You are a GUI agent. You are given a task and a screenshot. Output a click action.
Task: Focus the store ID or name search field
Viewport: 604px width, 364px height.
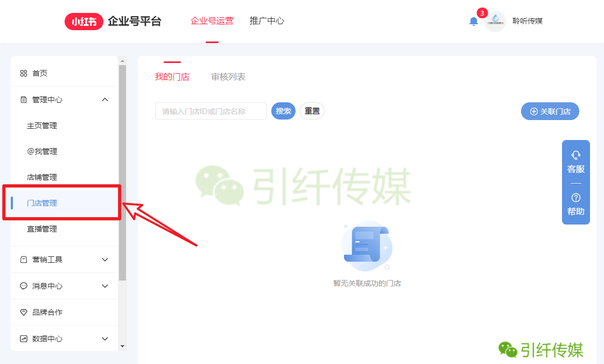pos(210,111)
